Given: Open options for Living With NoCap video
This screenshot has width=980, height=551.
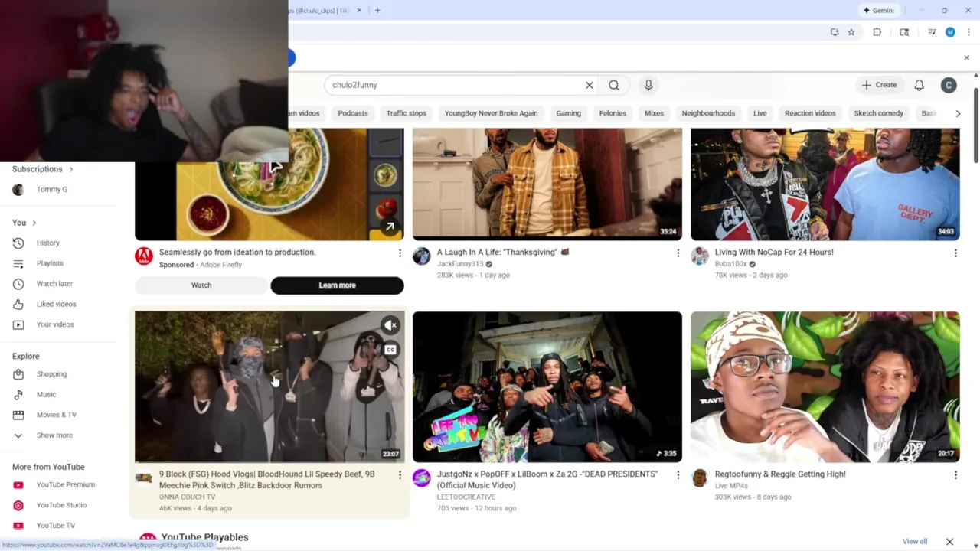Looking at the screenshot, I should coord(955,253).
